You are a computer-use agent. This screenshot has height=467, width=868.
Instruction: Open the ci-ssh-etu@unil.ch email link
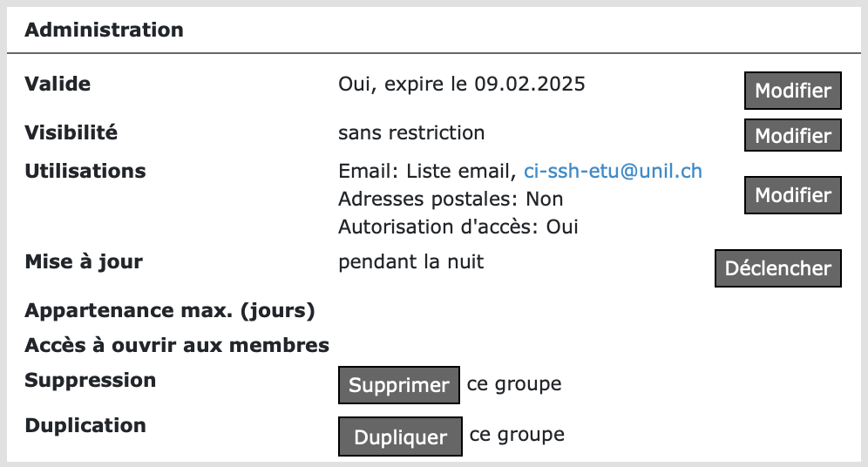[x=613, y=172]
